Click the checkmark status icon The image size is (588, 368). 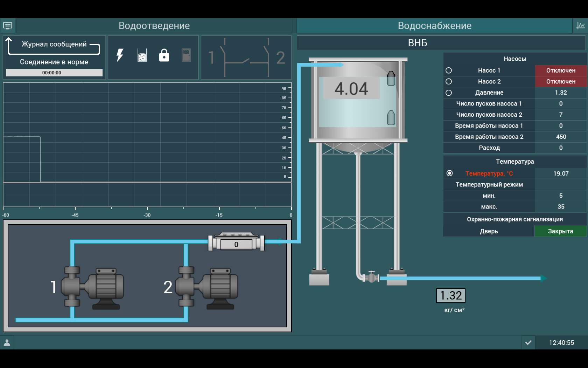pos(528,342)
